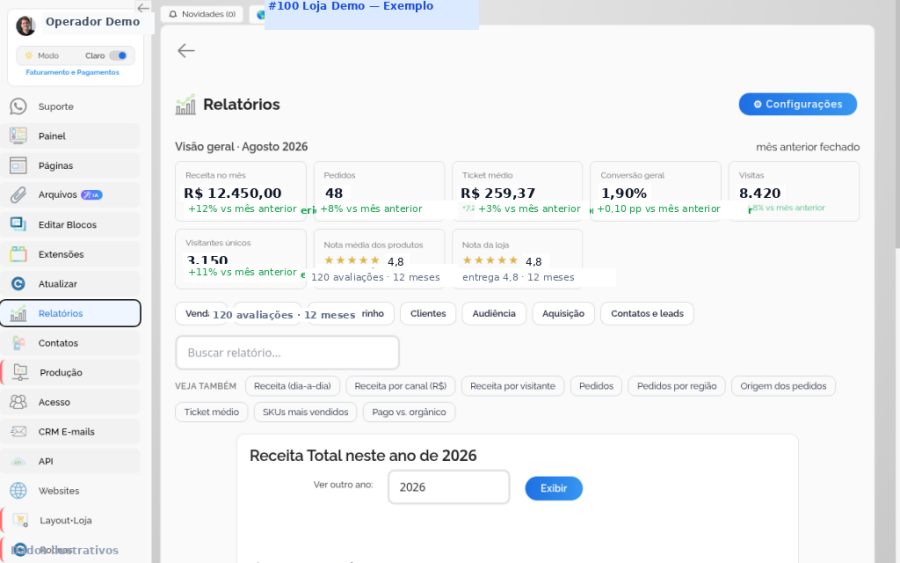Open Editar Blocos menu item
The height and width of the screenshot is (563, 900).
pos(70,224)
